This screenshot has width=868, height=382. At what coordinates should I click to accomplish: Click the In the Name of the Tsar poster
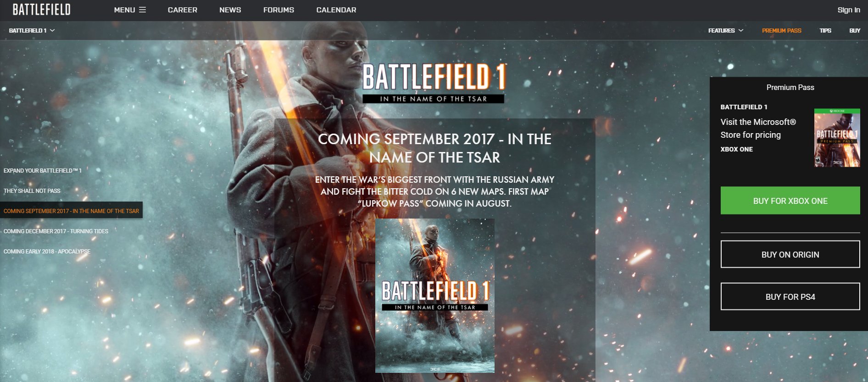435,296
